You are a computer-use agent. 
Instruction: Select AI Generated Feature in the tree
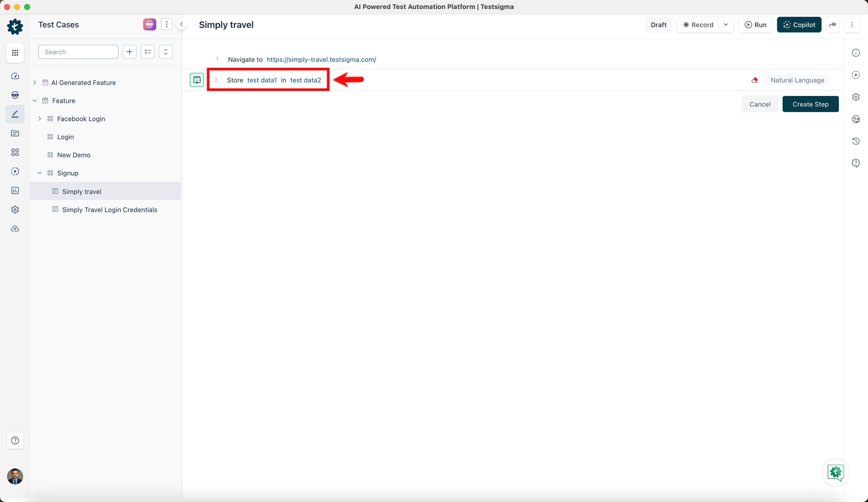point(83,83)
